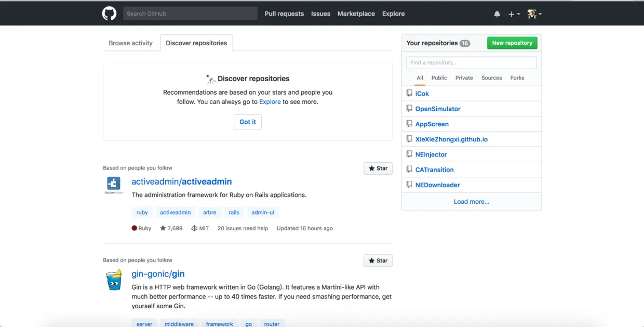
Task: Click the Find a repository search field
Action: 471,62
